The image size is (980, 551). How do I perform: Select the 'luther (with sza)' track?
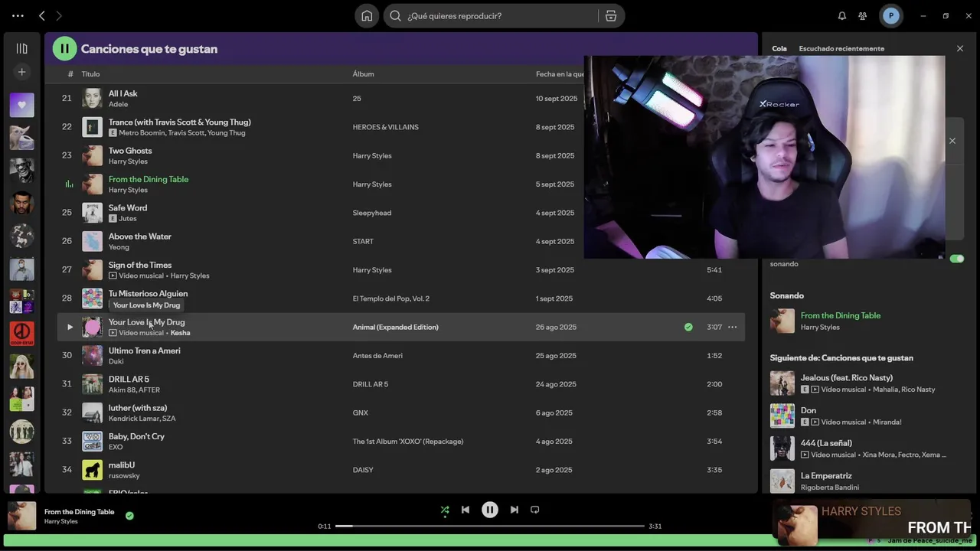(137, 408)
